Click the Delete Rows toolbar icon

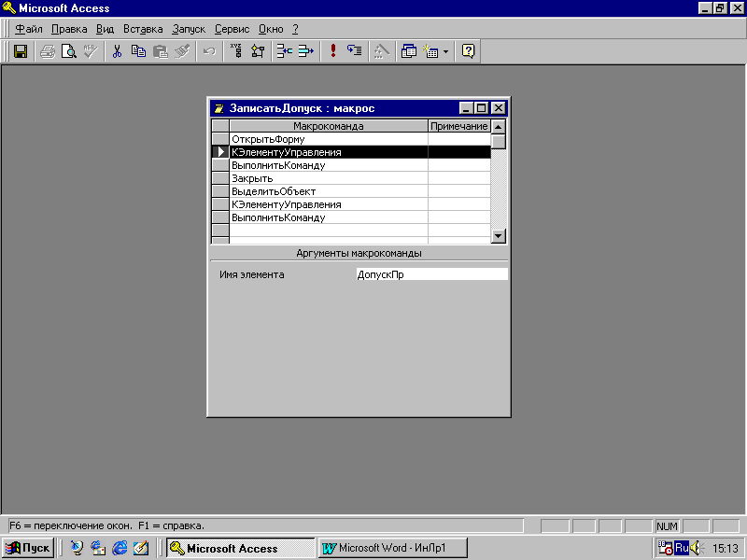[x=306, y=51]
